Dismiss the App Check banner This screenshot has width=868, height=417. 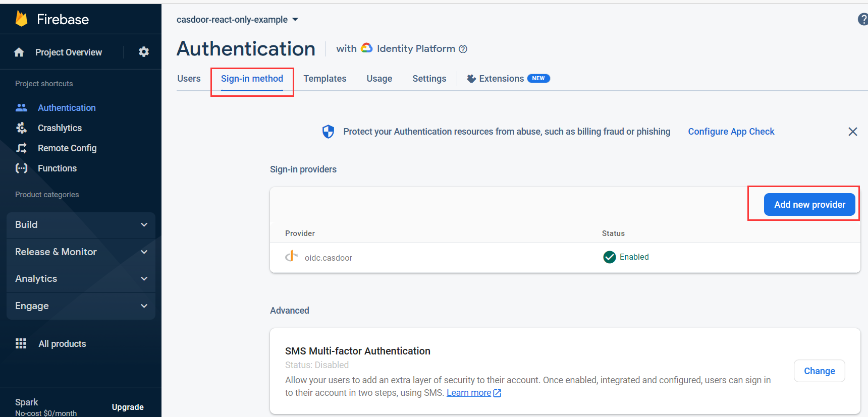853,132
